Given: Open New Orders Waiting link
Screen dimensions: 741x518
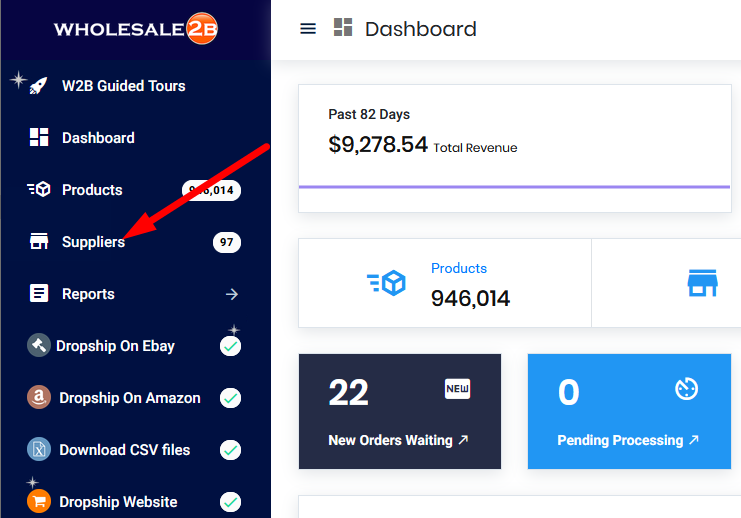Looking at the screenshot, I should click(x=398, y=440).
